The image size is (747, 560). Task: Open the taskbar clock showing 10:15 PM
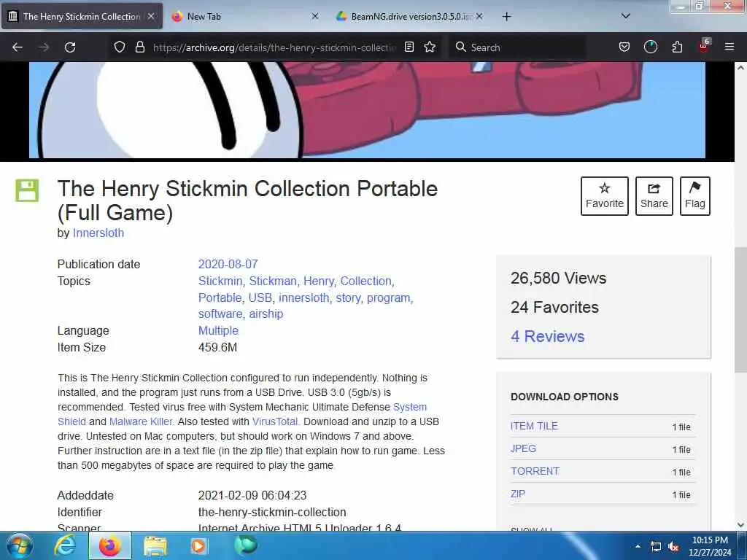click(x=710, y=546)
